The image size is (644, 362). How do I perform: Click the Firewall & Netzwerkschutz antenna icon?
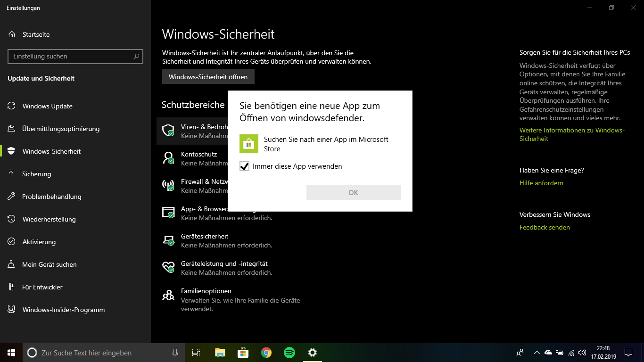(x=168, y=185)
